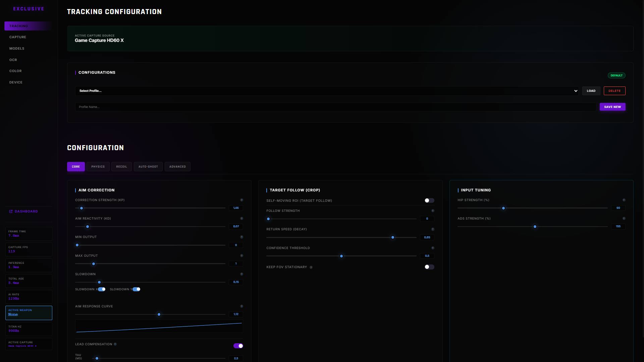Click help icon next to Confidence Threshold
Screen dimensions: 644x362
click(433, 248)
